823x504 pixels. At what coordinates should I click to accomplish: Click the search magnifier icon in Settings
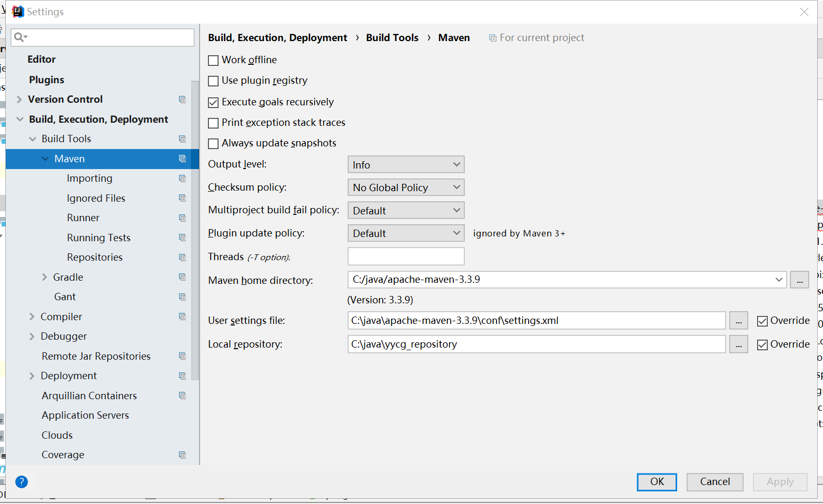pyautogui.click(x=21, y=37)
